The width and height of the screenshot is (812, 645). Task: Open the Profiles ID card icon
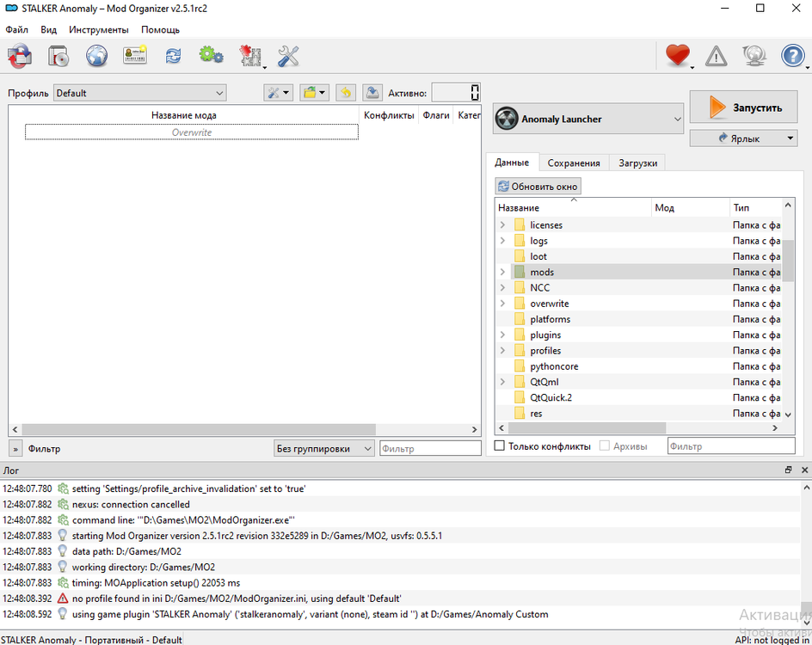[x=134, y=57]
